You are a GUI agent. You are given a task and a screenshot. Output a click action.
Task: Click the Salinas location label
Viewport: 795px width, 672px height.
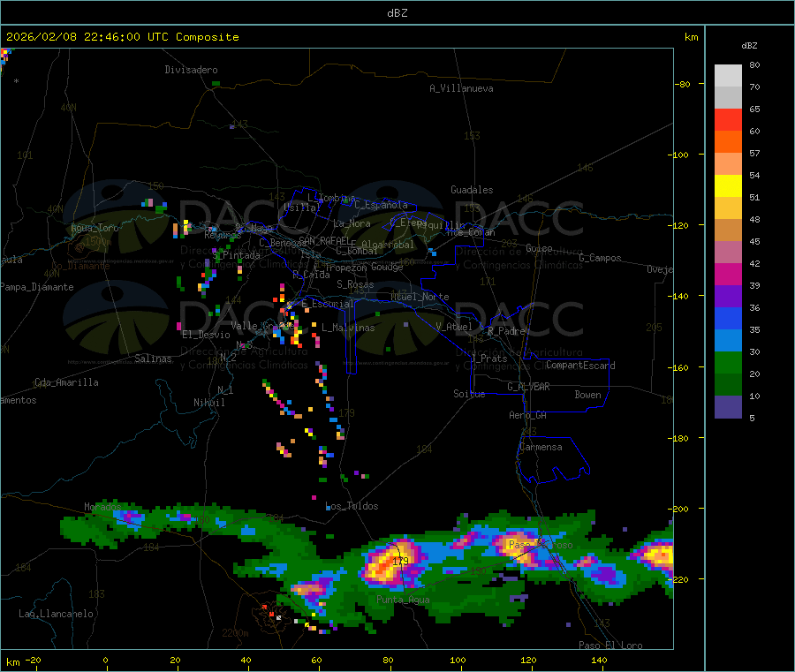point(153,359)
